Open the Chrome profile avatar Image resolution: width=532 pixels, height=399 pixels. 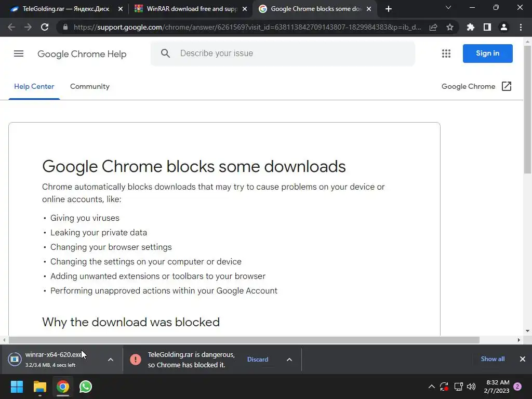pyautogui.click(x=504, y=27)
